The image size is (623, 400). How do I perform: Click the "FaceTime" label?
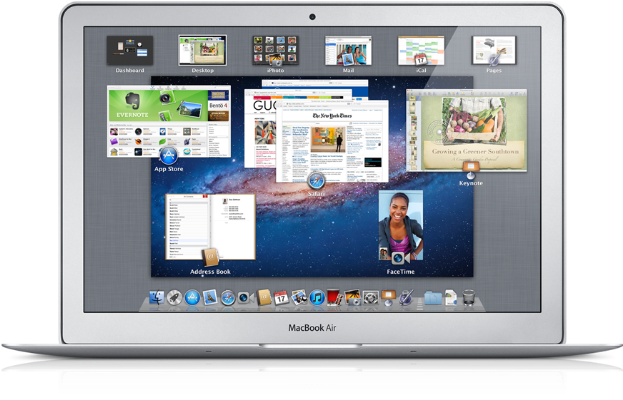(x=400, y=272)
